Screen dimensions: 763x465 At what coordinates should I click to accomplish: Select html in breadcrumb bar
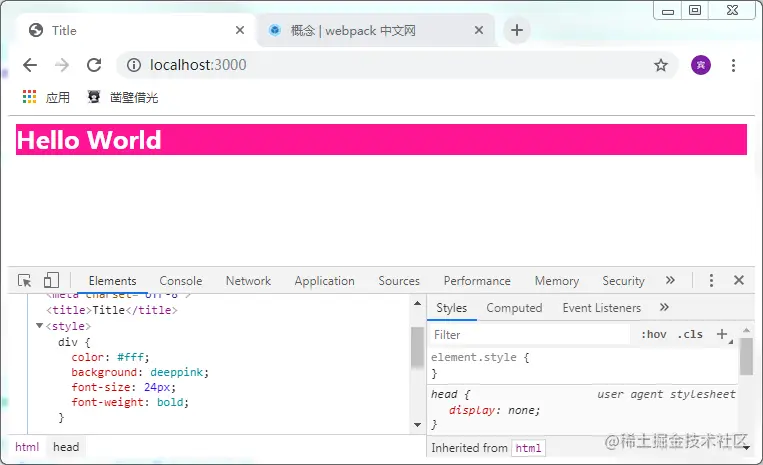tap(27, 447)
